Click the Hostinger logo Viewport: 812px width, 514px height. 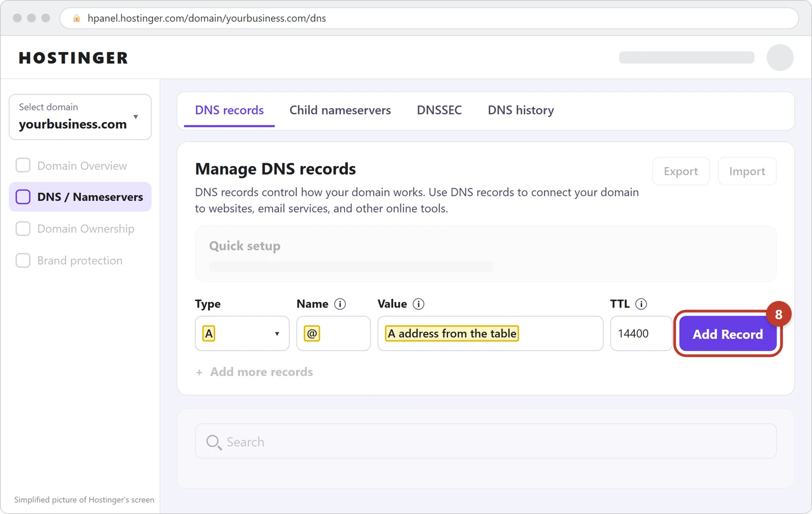[x=74, y=58]
